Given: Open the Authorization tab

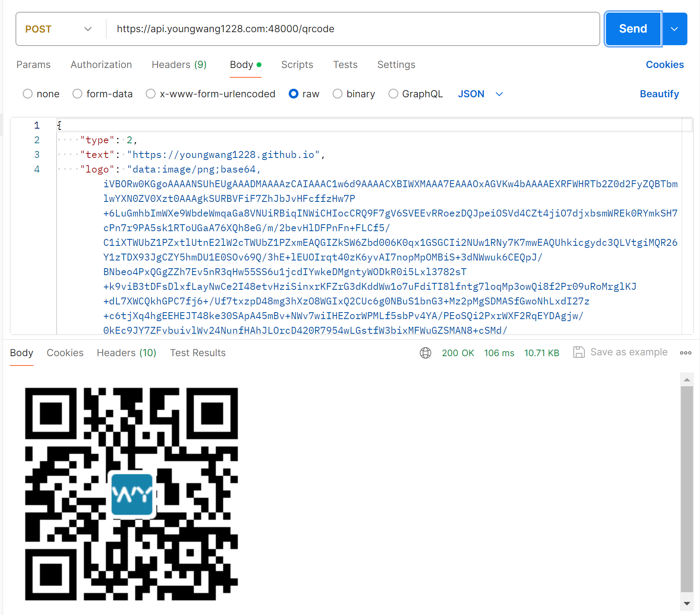Looking at the screenshot, I should (x=101, y=65).
